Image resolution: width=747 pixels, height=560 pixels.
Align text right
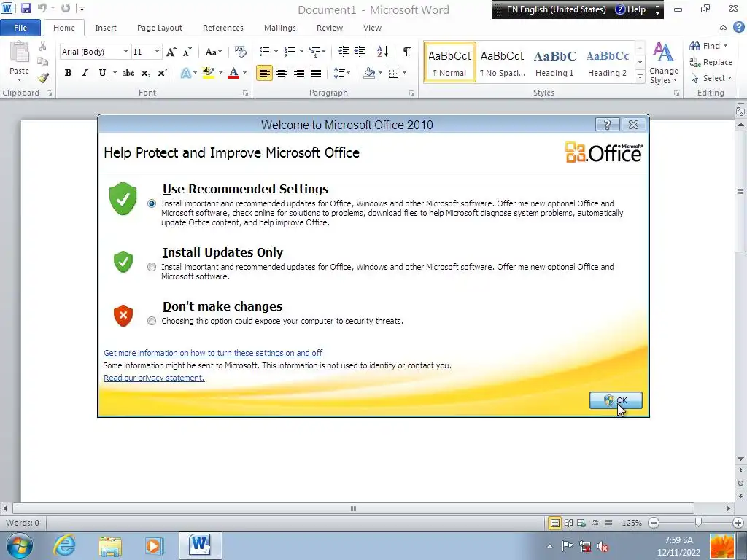(298, 73)
